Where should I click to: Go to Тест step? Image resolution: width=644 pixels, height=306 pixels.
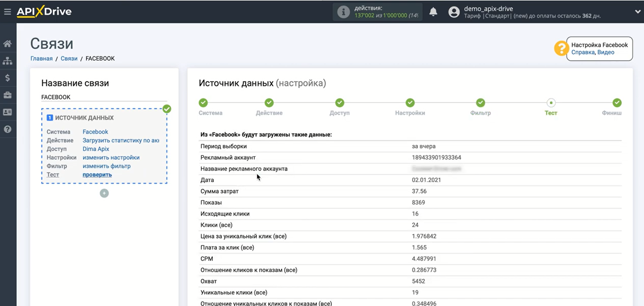click(551, 113)
